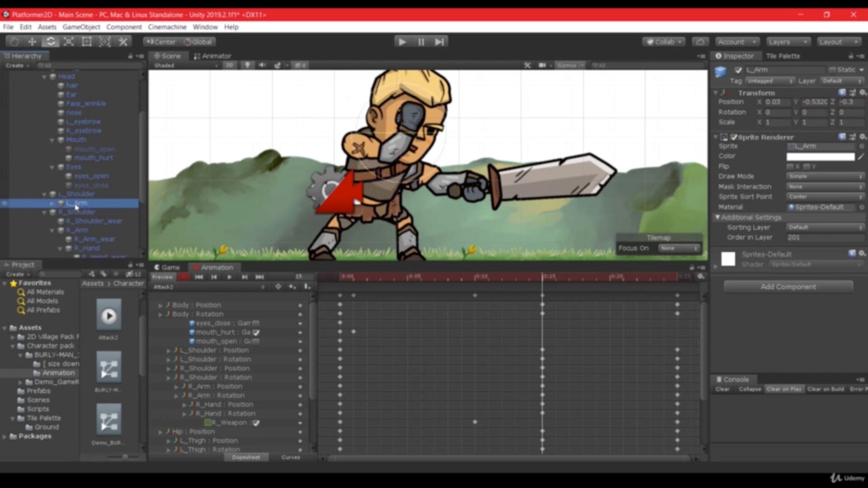The width and height of the screenshot is (868, 488).
Task: Click the cloud services icon in toolbar
Action: coord(700,42)
